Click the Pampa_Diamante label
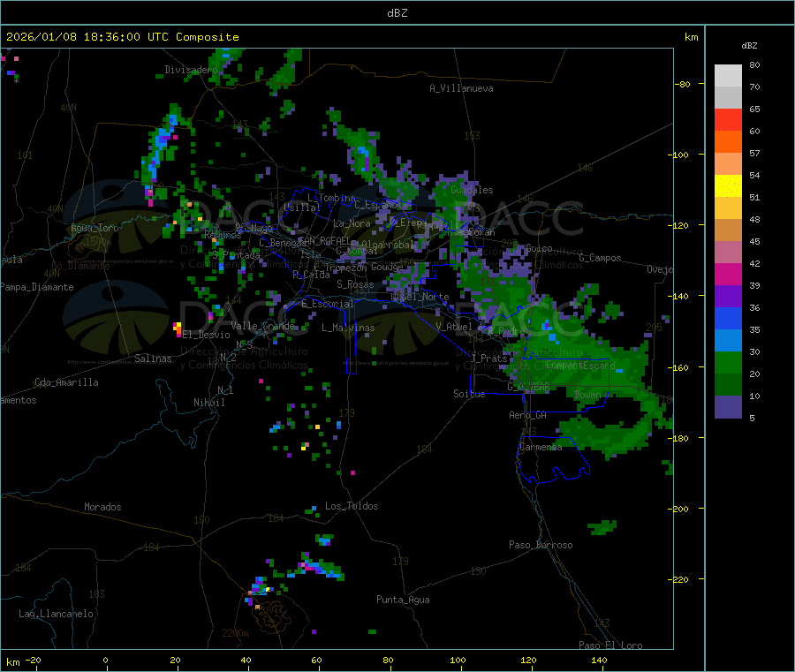 37,287
